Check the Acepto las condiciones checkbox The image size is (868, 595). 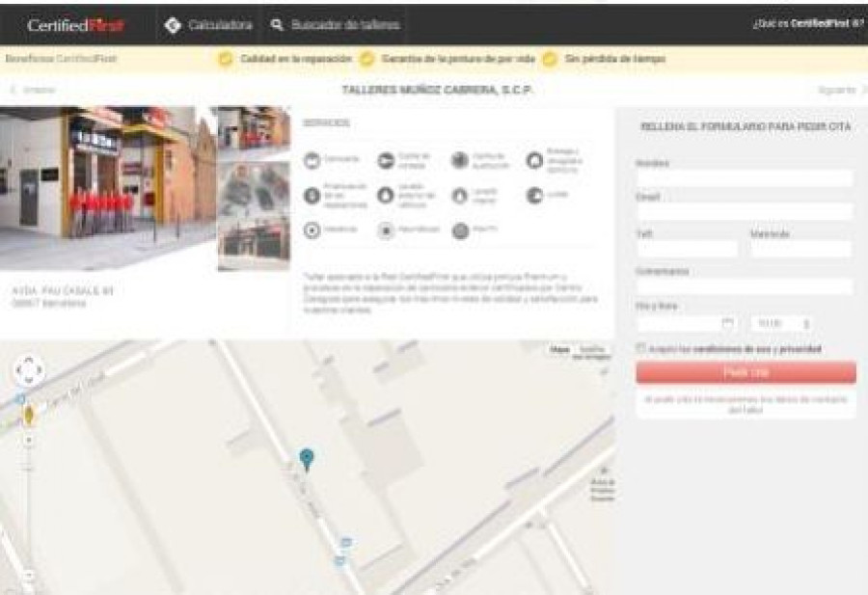641,349
